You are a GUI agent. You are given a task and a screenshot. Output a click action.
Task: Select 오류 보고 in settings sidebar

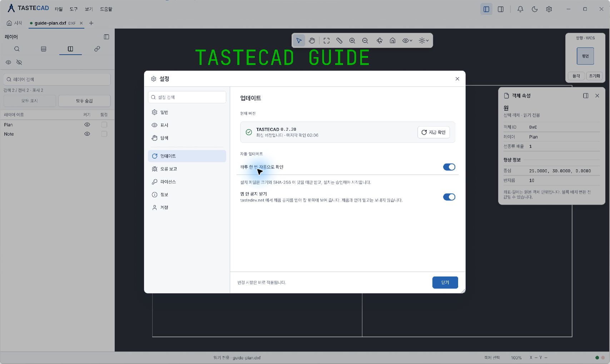point(187,169)
